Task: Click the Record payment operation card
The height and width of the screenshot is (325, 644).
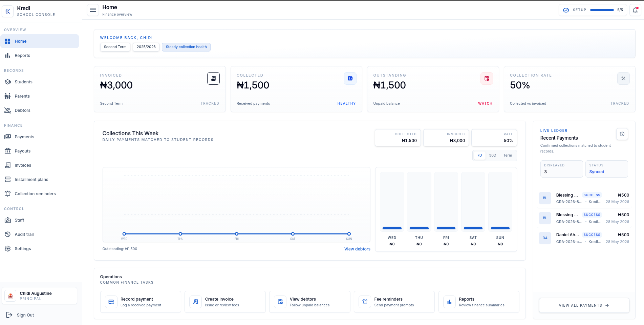Action: coord(141,302)
